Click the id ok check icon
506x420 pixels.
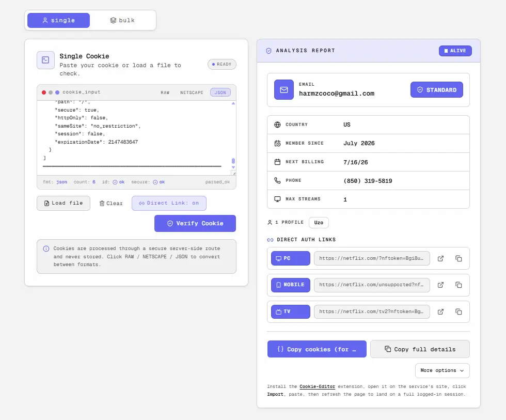point(115,182)
